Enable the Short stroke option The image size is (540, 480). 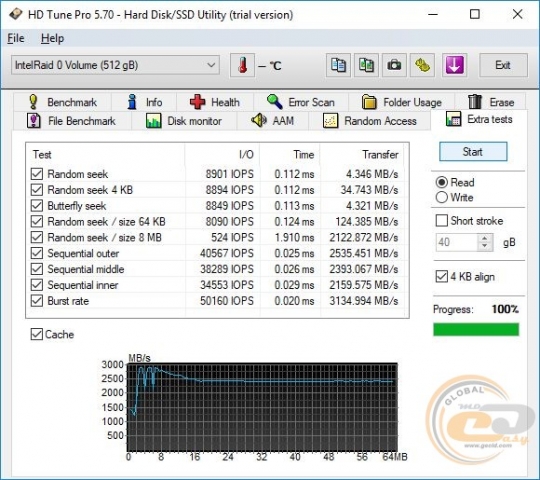click(442, 221)
